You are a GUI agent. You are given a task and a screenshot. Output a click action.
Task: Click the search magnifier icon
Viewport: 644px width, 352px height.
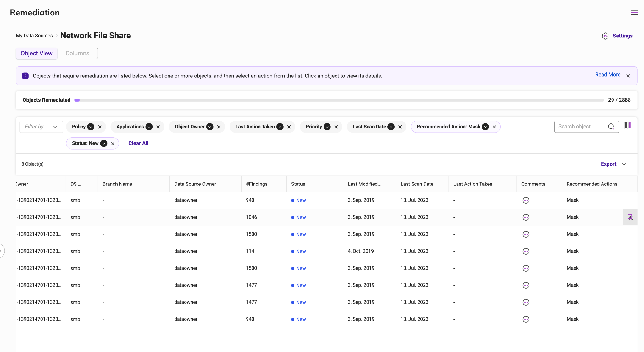(611, 127)
